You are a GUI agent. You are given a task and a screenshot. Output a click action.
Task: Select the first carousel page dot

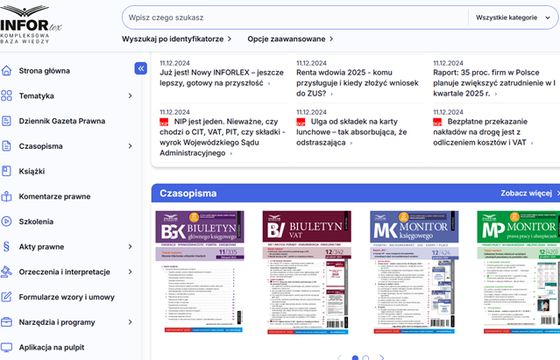(x=355, y=358)
